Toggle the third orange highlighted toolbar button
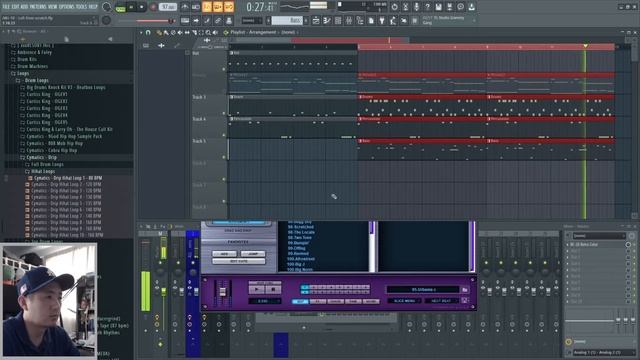 coord(229,7)
